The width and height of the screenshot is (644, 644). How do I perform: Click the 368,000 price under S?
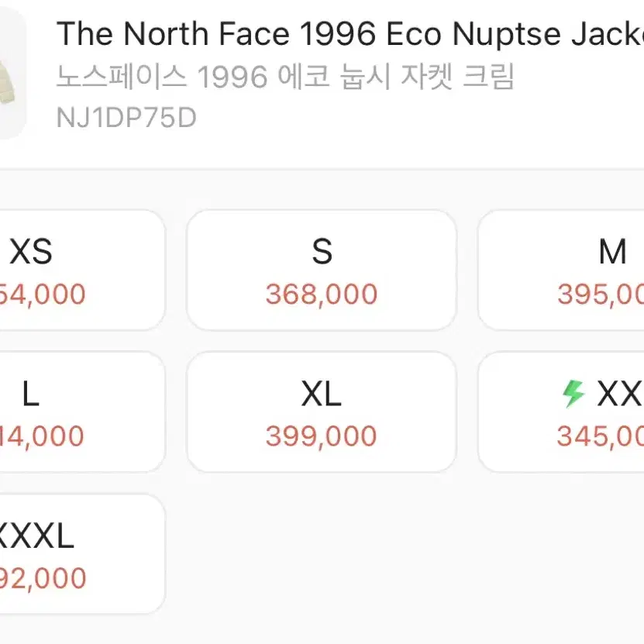pyautogui.click(x=322, y=294)
